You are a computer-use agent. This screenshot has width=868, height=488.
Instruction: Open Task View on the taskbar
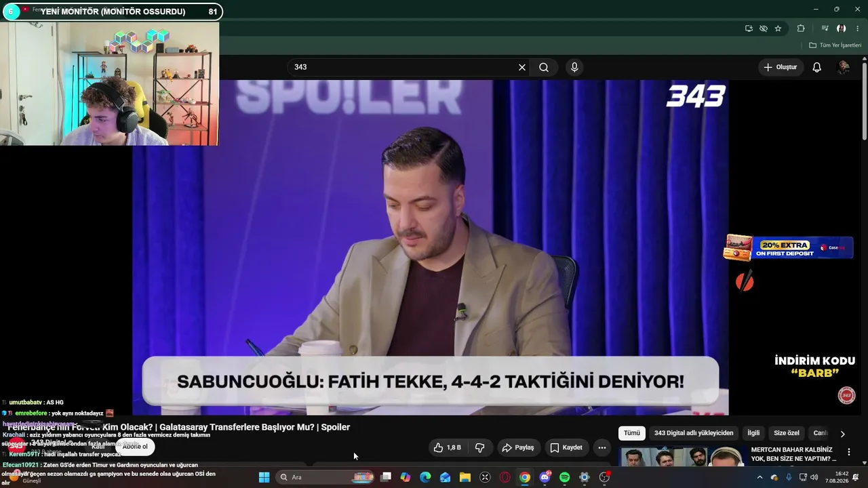386,477
